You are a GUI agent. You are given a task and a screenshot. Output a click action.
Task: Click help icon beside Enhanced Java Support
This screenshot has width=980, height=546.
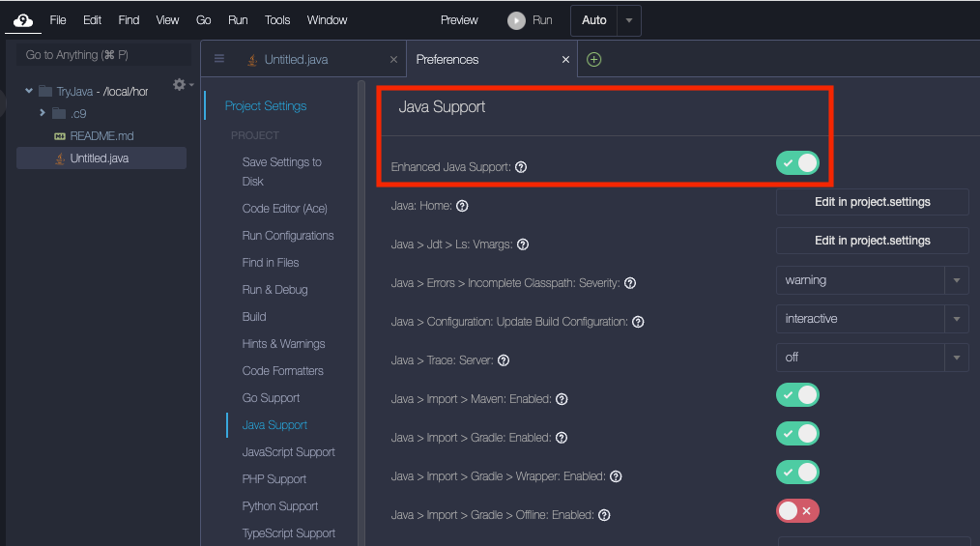click(x=521, y=167)
